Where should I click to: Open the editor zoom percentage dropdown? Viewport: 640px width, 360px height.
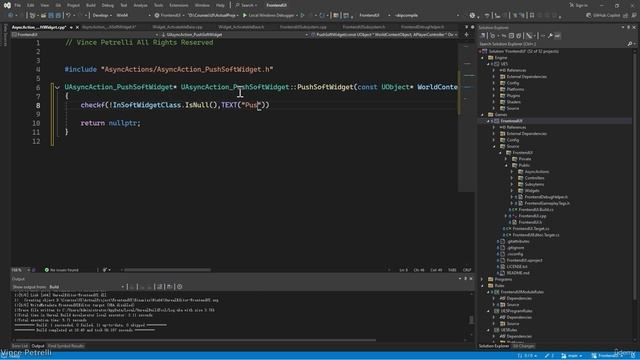coord(20,270)
